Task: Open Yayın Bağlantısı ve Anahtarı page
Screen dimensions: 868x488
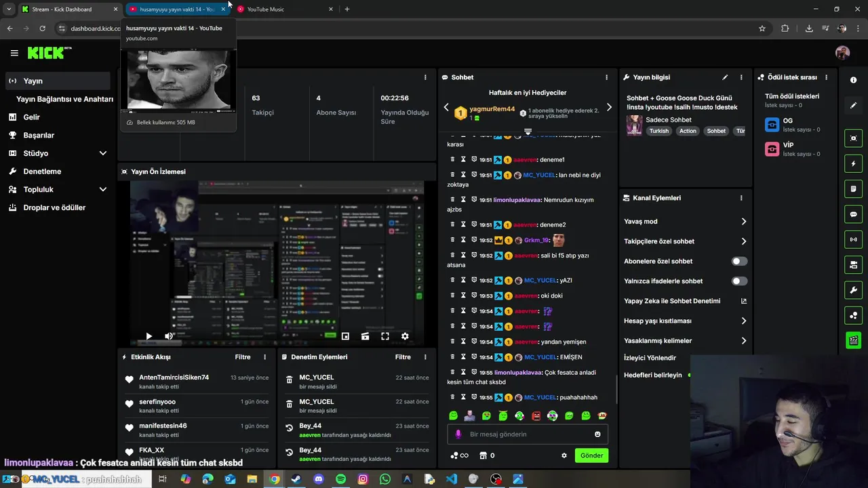Action: tap(64, 99)
